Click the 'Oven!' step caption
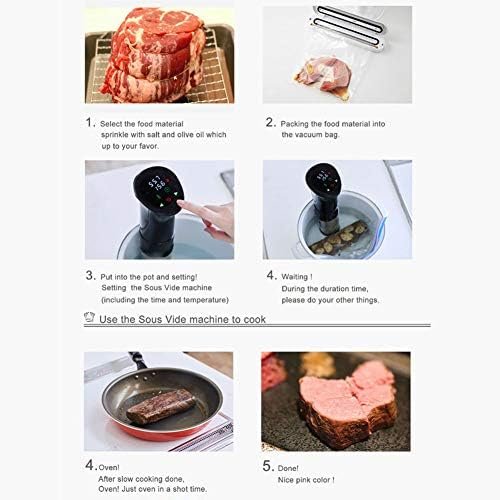The image size is (500, 500). click(109, 468)
